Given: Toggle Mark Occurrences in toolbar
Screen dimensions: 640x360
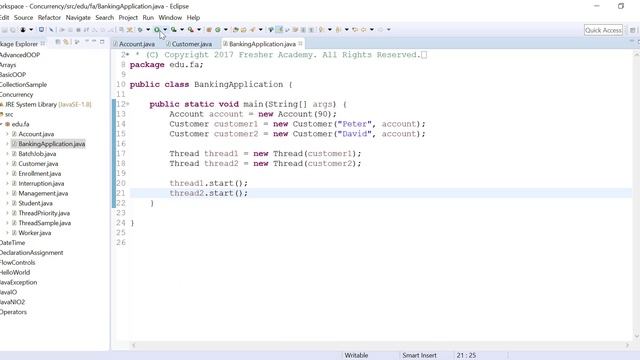Looking at the screenshot, I should coord(280,29).
